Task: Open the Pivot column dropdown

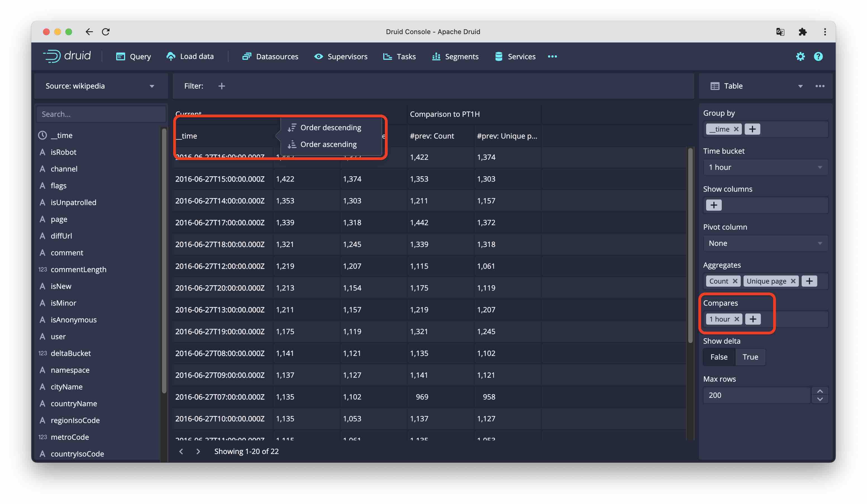Action: 765,243
